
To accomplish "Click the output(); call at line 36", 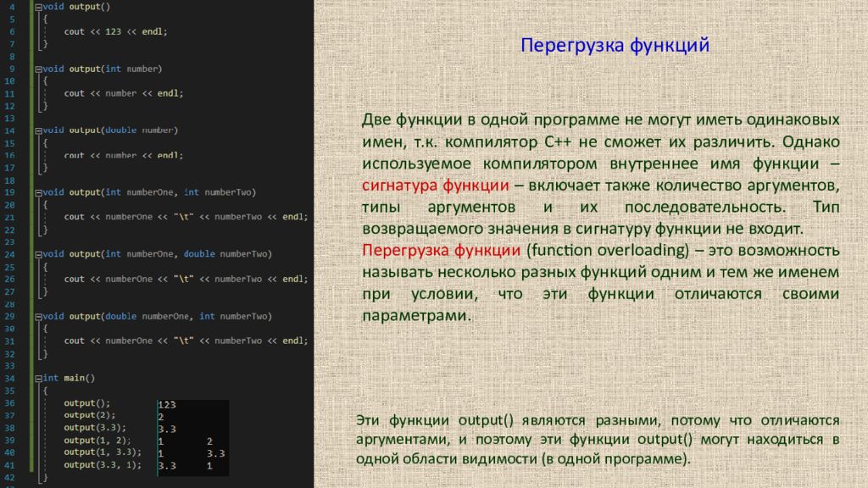I will pyautogui.click(x=87, y=403).
